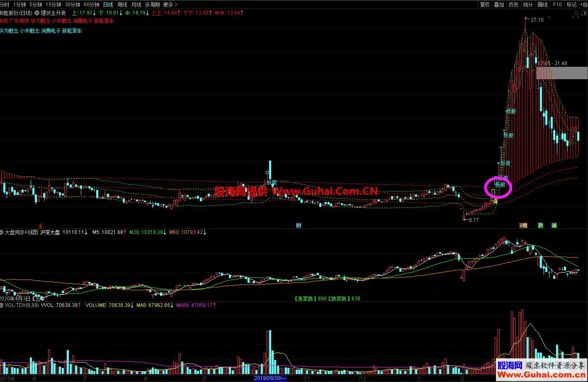Click the 减 marker below the price chart

pos(554,225)
